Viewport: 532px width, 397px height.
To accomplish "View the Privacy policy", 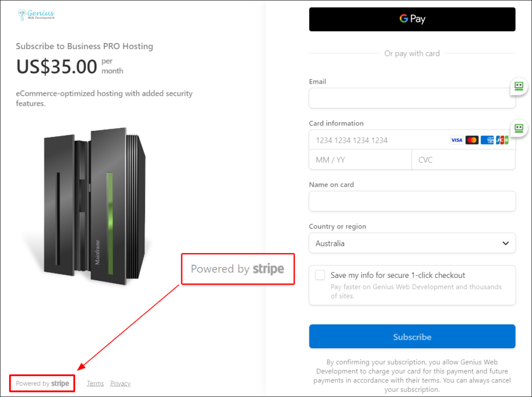I will point(120,383).
